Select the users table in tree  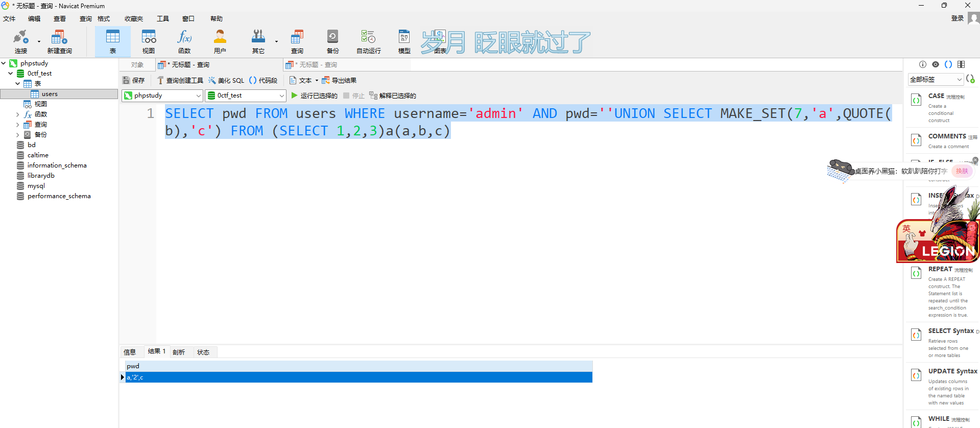[50, 94]
